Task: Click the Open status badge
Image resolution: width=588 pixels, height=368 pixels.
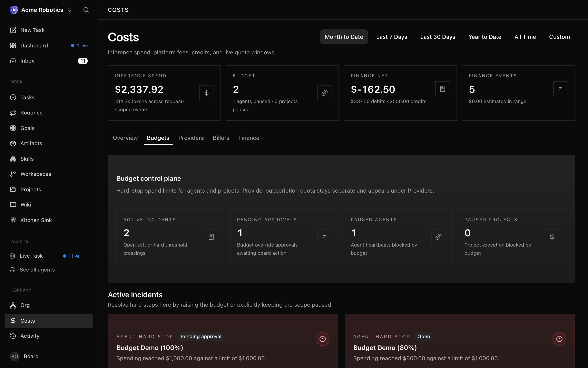Action: (423, 336)
